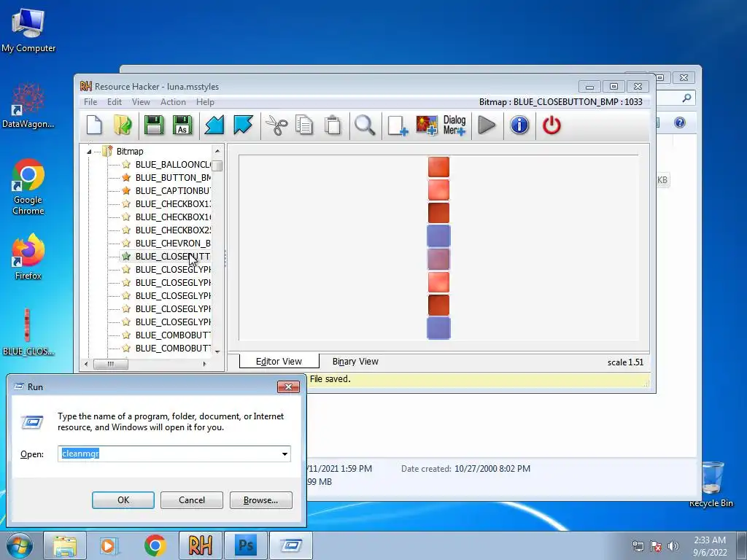Image resolution: width=747 pixels, height=560 pixels.
Task: Open media player from taskbar
Action: click(x=109, y=545)
